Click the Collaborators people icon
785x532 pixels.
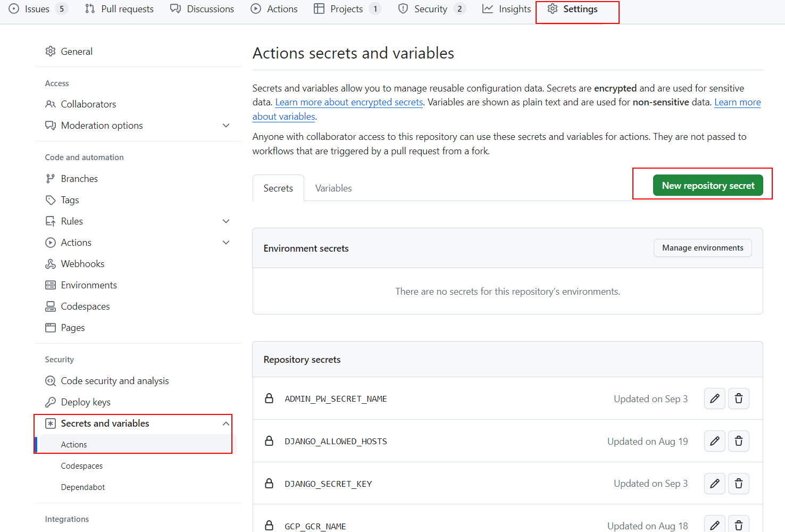(x=51, y=104)
